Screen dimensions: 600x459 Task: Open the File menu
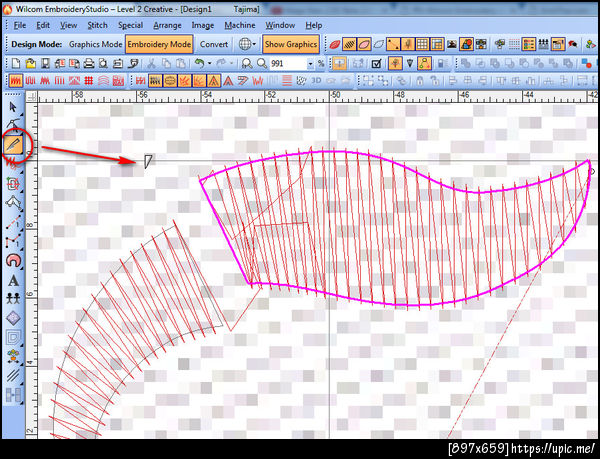click(x=20, y=25)
